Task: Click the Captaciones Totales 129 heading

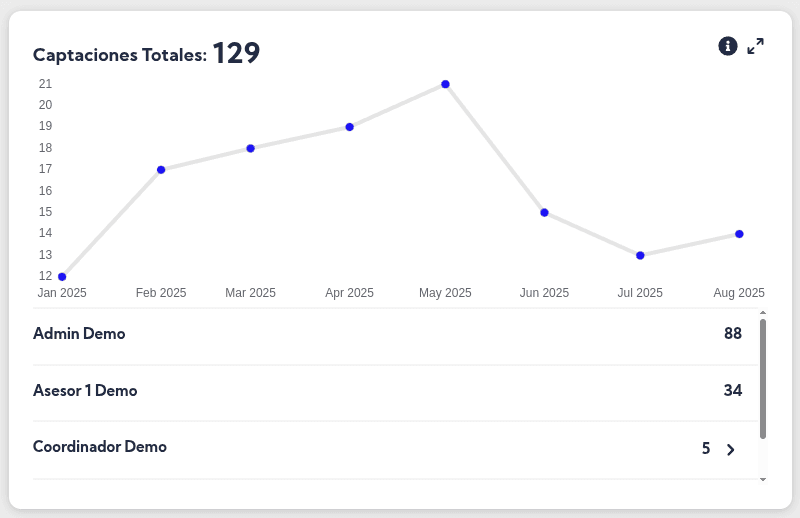Action: (x=146, y=54)
